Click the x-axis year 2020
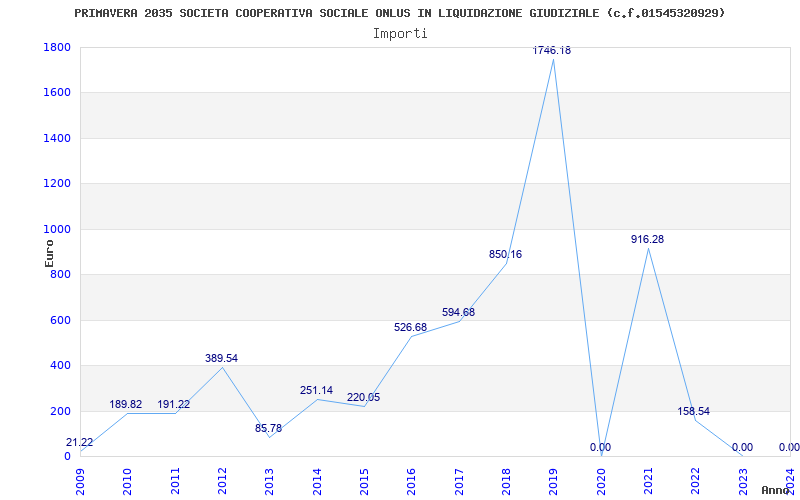The width and height of the screenshot is (800, 500). click(x=601, y=482)
